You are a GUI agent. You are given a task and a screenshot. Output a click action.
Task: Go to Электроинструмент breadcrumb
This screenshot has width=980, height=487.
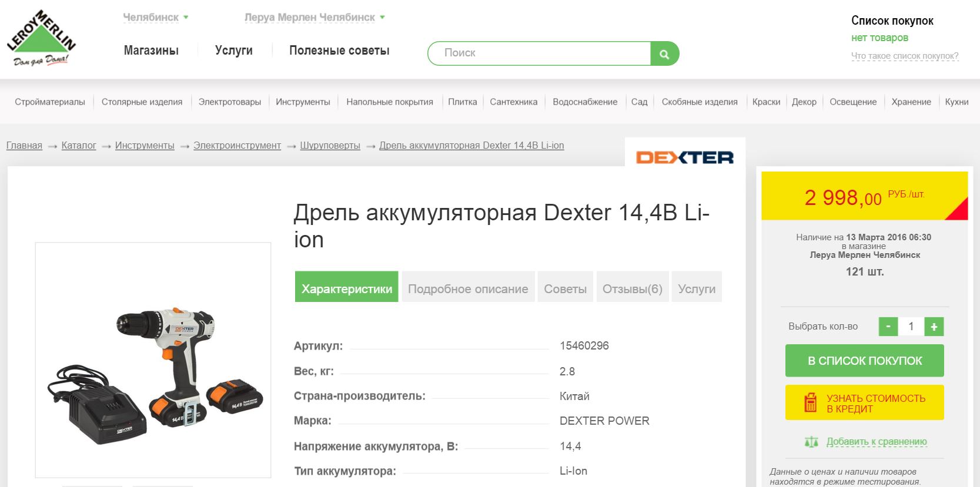[x=238, y=146]
